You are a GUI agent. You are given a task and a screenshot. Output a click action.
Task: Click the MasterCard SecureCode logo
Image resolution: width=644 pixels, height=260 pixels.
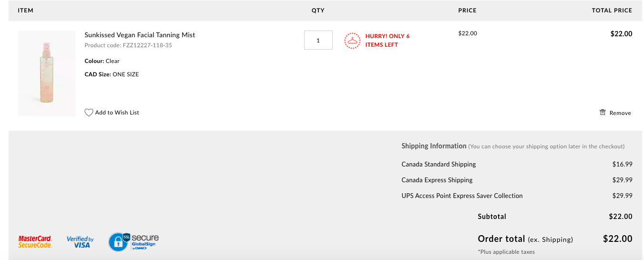(x=35, y=242)
